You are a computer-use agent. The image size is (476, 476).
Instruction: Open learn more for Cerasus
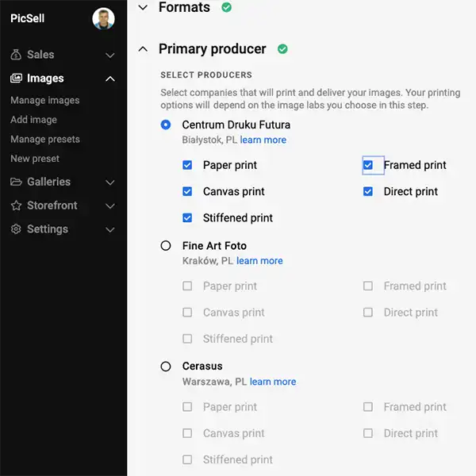(x=273, y=382)
